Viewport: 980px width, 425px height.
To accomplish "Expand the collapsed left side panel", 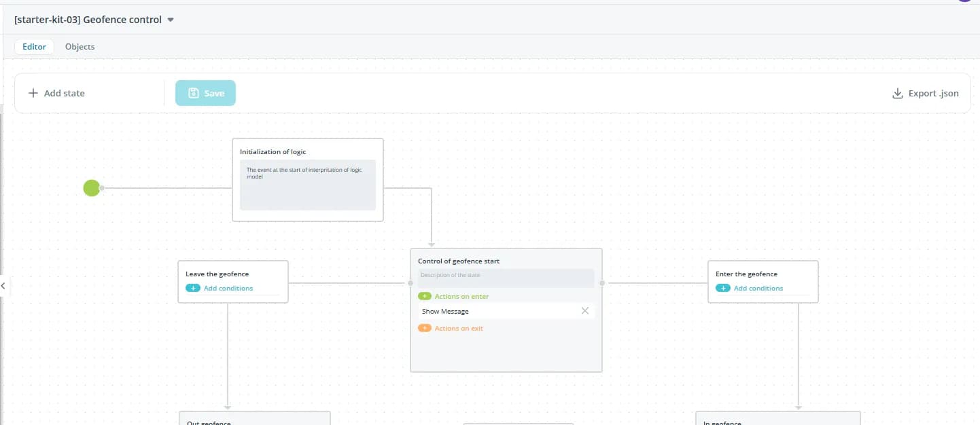I will (x=3, y=286).
